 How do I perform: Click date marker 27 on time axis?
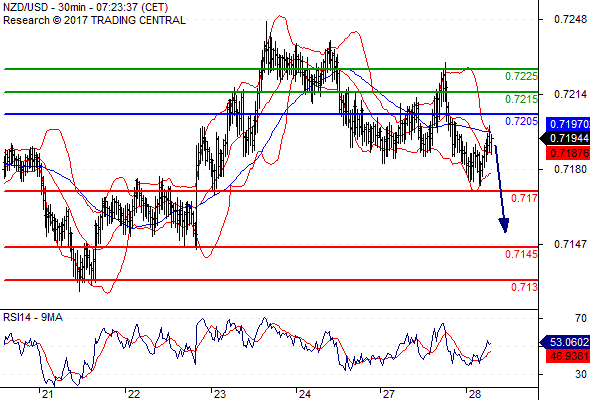(388, 394)
